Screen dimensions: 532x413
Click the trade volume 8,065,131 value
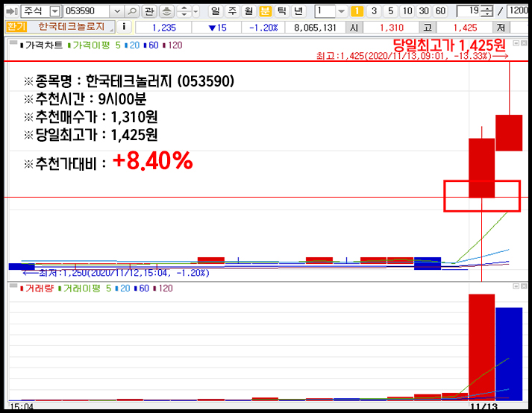click(x=315, y=28)
